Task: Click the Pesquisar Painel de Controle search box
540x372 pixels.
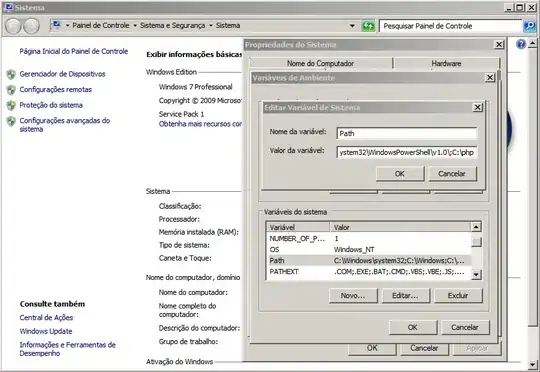Action: tap(451, 26)
